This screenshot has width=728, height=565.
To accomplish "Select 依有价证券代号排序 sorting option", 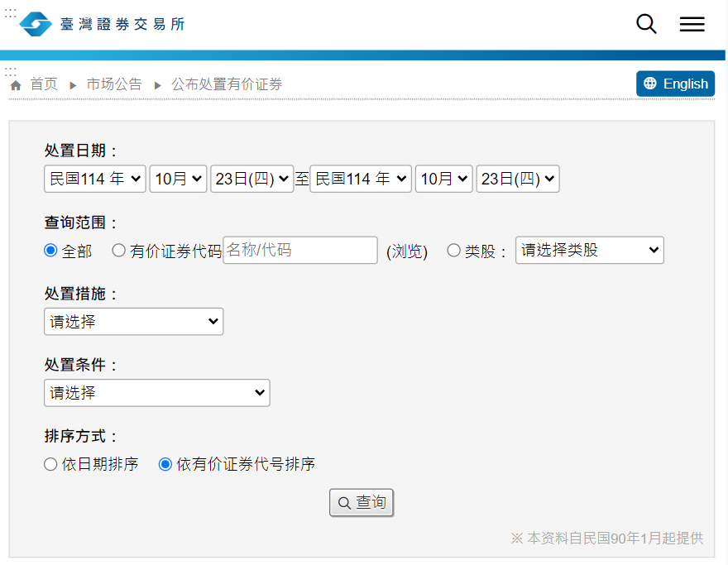I will point(165,464).
